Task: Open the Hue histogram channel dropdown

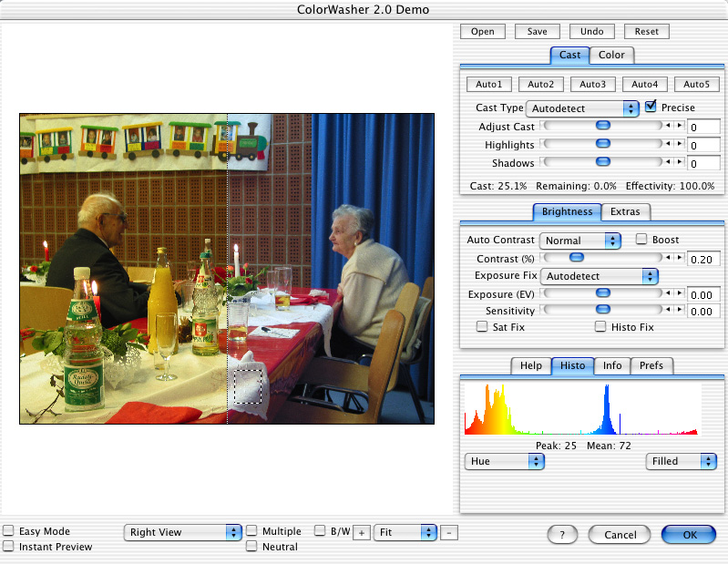Action: 504,461
